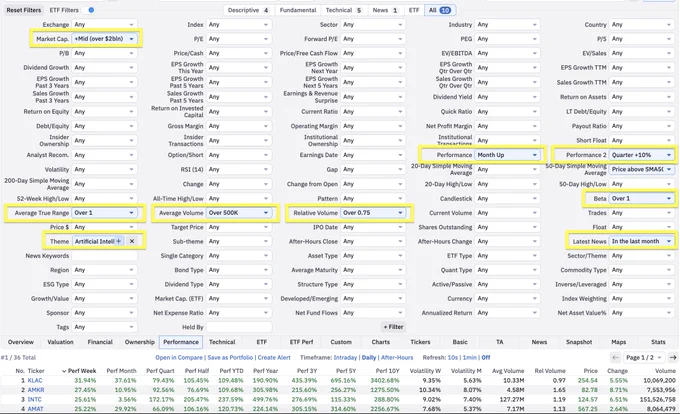Go to next page with right arrow
Image resolution: width=680 pixels, height=414 pixels.
point(673,358)
